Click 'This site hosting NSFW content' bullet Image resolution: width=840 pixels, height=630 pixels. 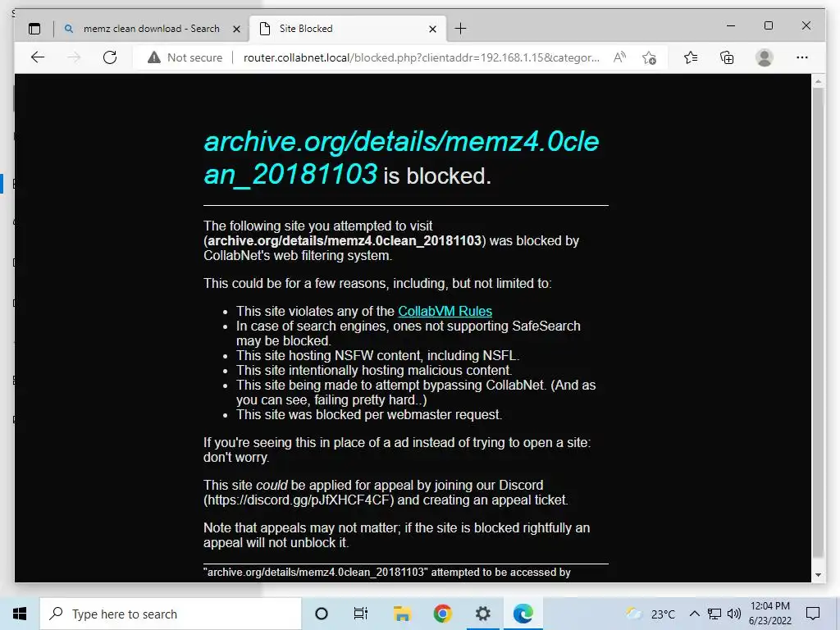377,356
